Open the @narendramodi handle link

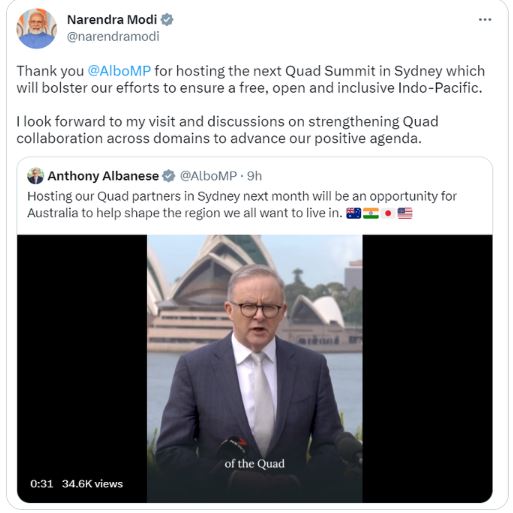113,36
